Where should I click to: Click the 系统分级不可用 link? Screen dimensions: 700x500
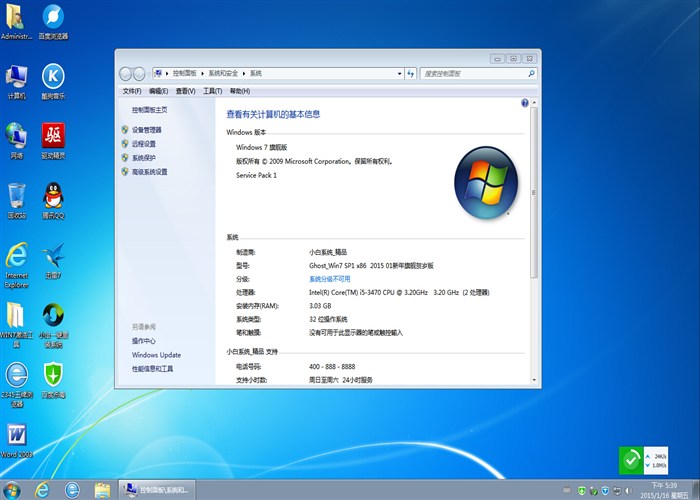[x=329, y=279]
